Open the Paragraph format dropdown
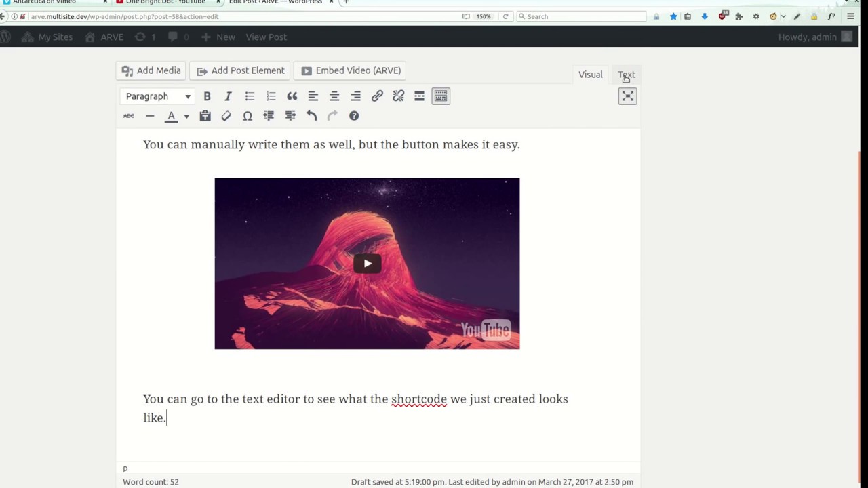Screen dimensions: 868x488 pos(157,96)
